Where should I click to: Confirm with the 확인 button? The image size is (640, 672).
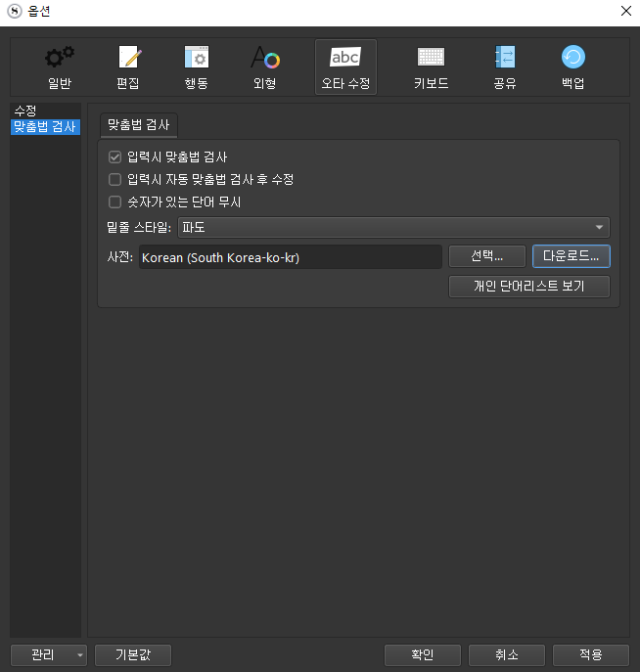[423, 655]
